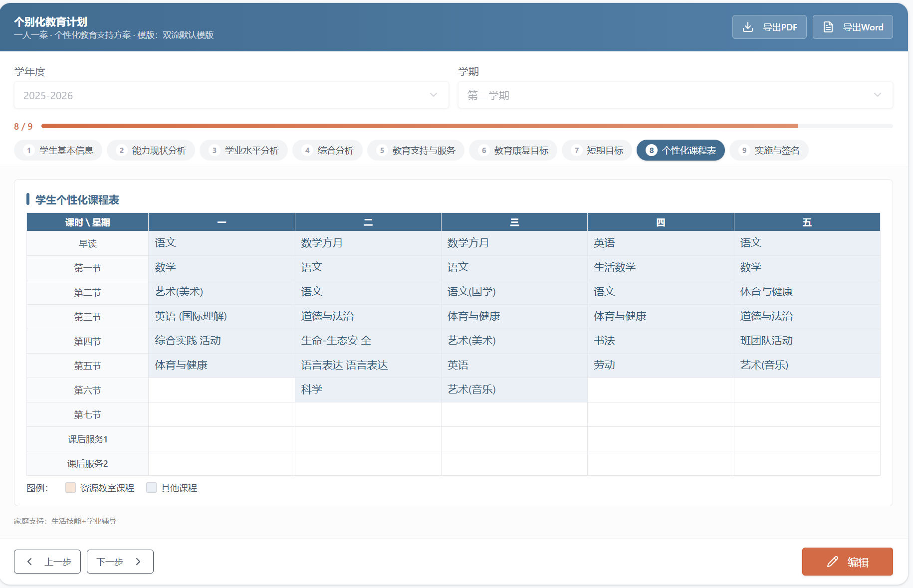Open the 学年度 2025-2026 dropdown

pos(231,95)
